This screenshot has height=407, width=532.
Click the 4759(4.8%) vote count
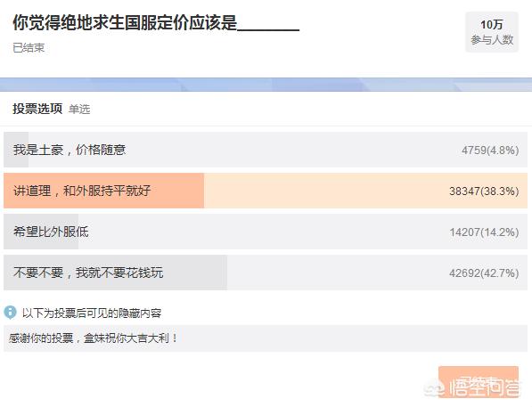point(490,150)
